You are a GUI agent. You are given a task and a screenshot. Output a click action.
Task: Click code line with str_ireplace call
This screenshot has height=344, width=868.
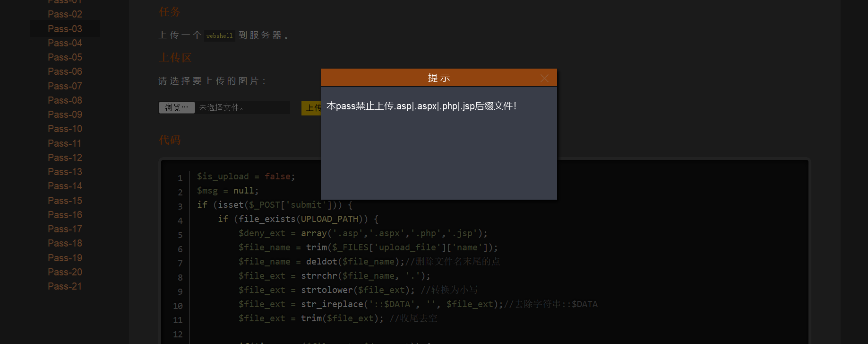[418, 304]
